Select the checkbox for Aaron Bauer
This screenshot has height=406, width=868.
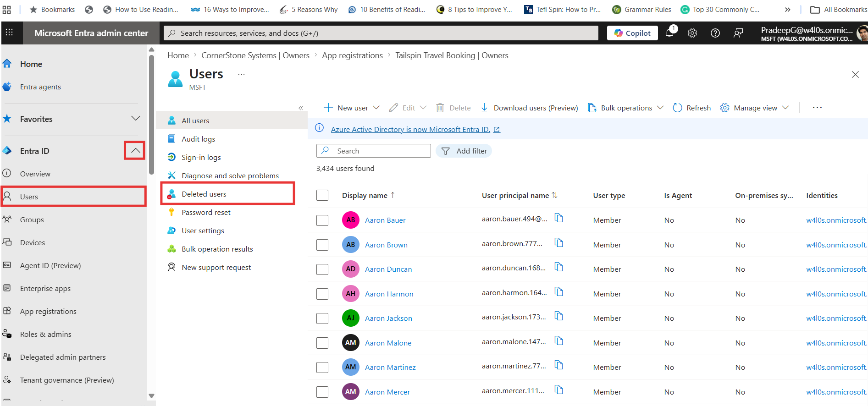[322, 220]
